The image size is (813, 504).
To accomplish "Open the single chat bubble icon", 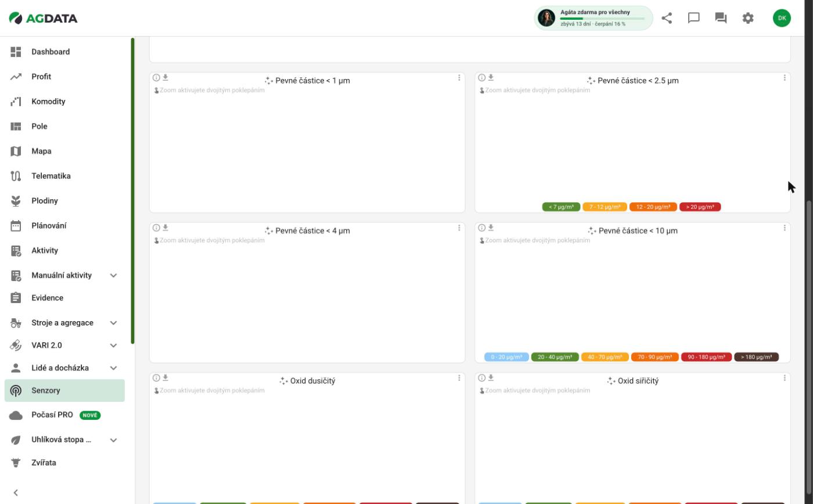I will tap(693, 18).
